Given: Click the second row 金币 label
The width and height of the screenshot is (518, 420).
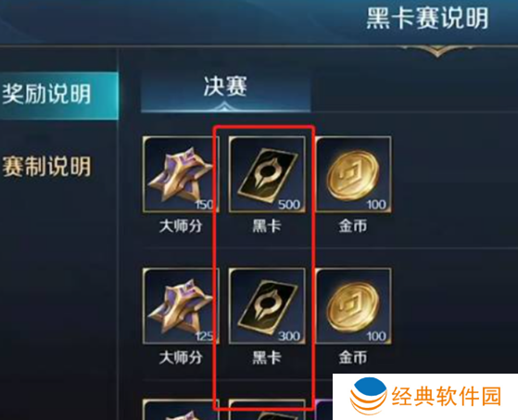Looking at the screenshot, I should [353, 358].
